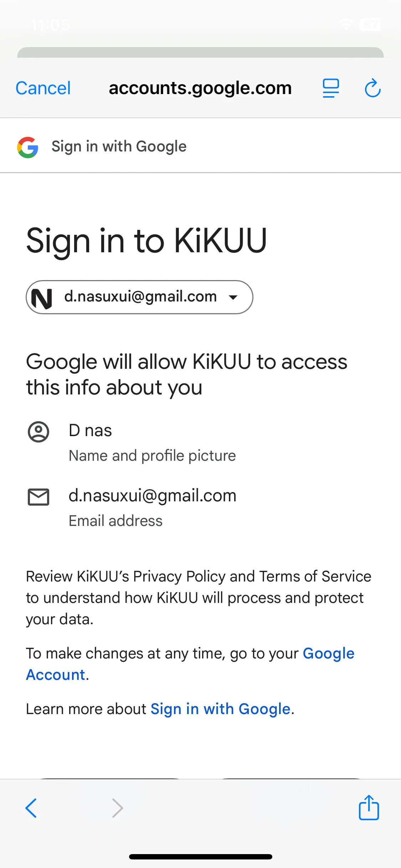Tap the home indicator bar
The width and height of the screenshot is (401, 868).
(200, 857)
